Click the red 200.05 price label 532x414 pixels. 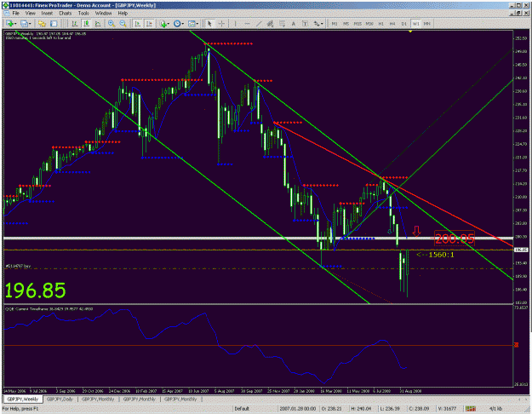[x=455, y=239]
